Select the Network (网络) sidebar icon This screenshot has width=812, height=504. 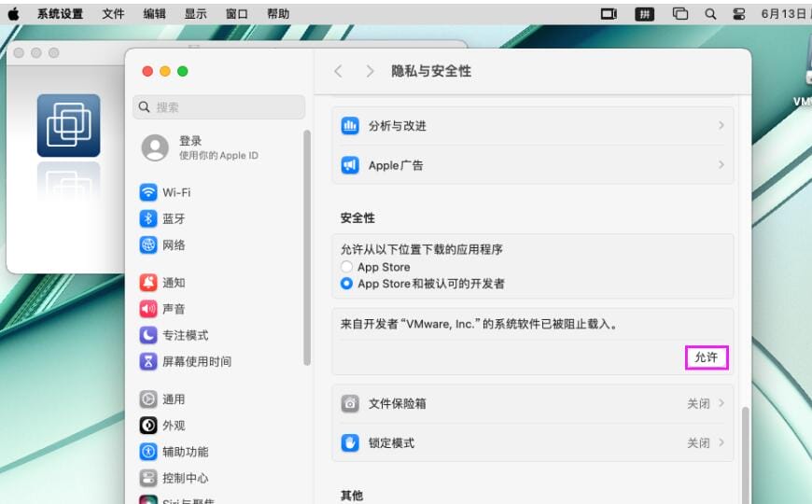tap(148, 245)
